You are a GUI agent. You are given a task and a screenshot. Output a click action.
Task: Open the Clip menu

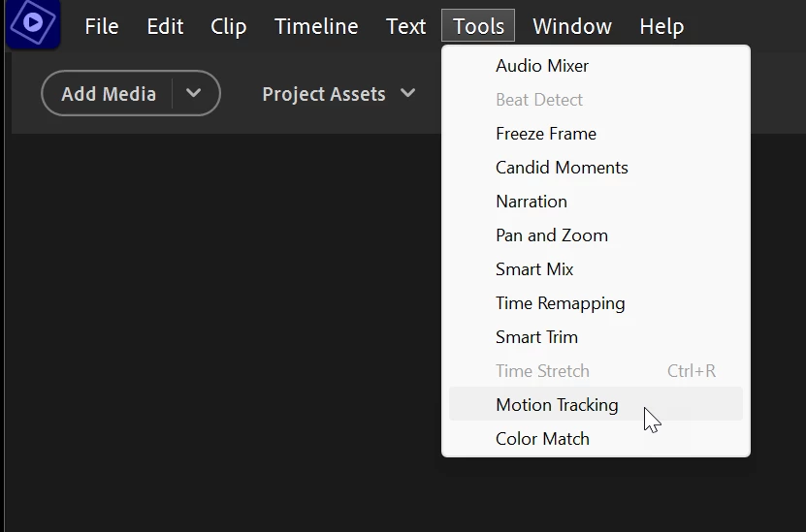[x=228, y=26]
